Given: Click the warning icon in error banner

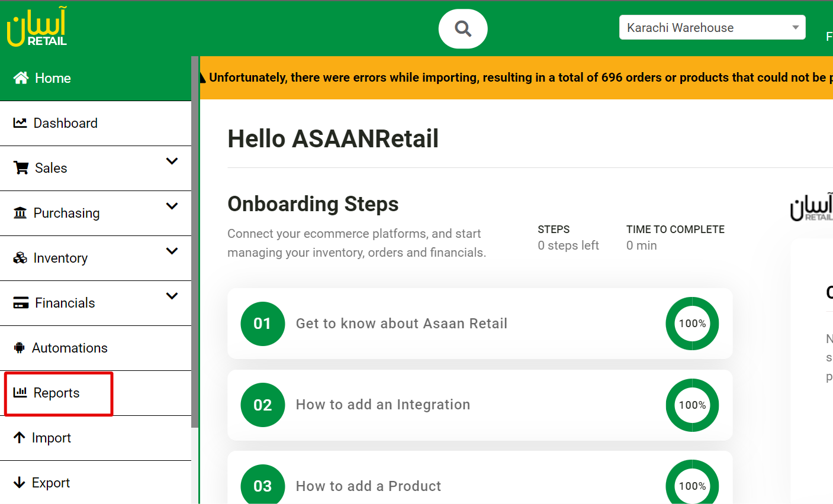Looking at the screenshot, I should coord(202,77).
